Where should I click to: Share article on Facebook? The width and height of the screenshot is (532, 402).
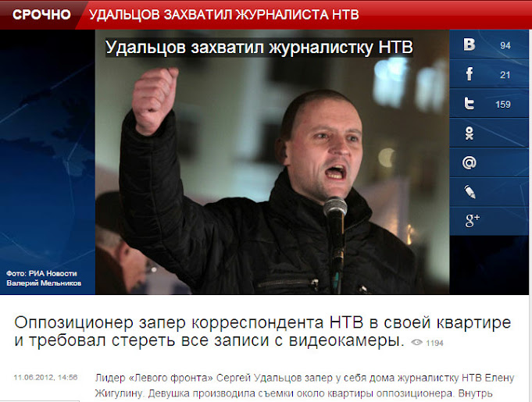point(470,74)
